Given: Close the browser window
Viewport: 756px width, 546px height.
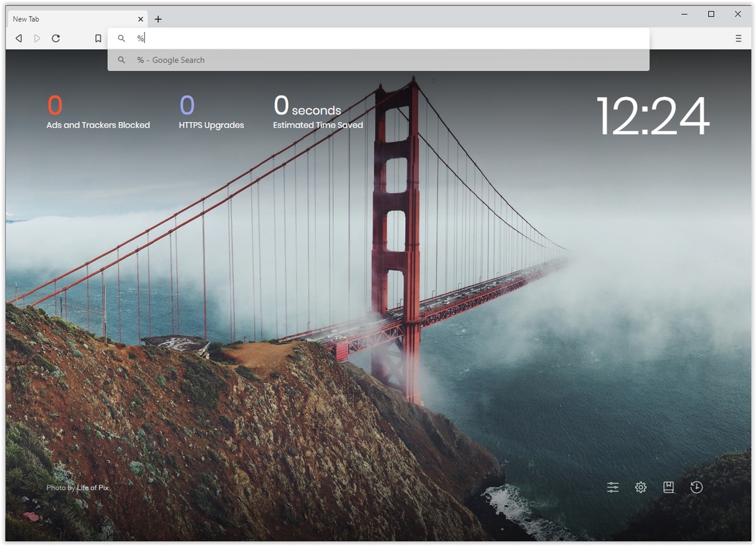Looking at the screenshot, I should click(x=738, y=14).
